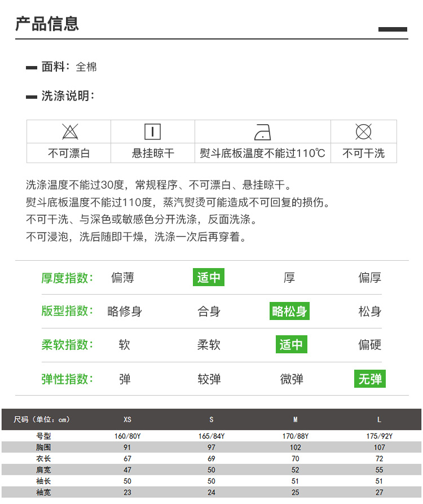Click the L size column header
This screenshot has width=423, height=504.
[379, 419]
